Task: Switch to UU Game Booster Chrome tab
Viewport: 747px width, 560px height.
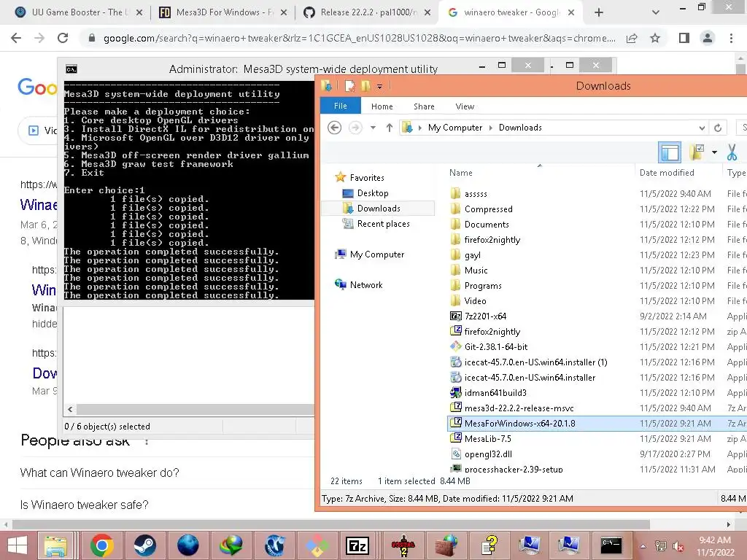Action: click(x=79, y=12)
